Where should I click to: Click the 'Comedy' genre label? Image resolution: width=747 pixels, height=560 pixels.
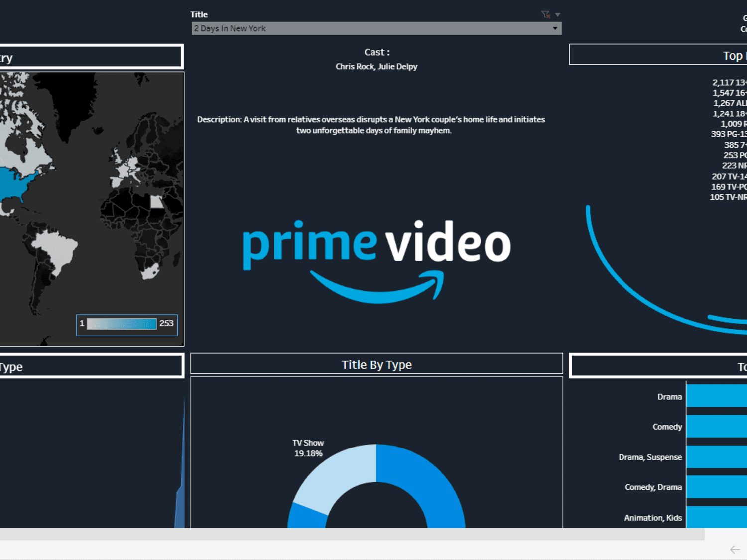point(667,427)
